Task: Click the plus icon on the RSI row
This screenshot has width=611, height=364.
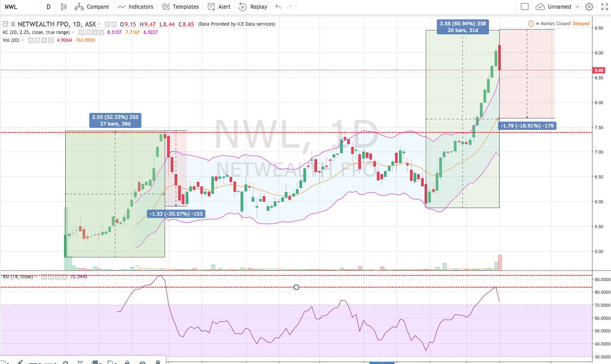Action: point(58,277)
